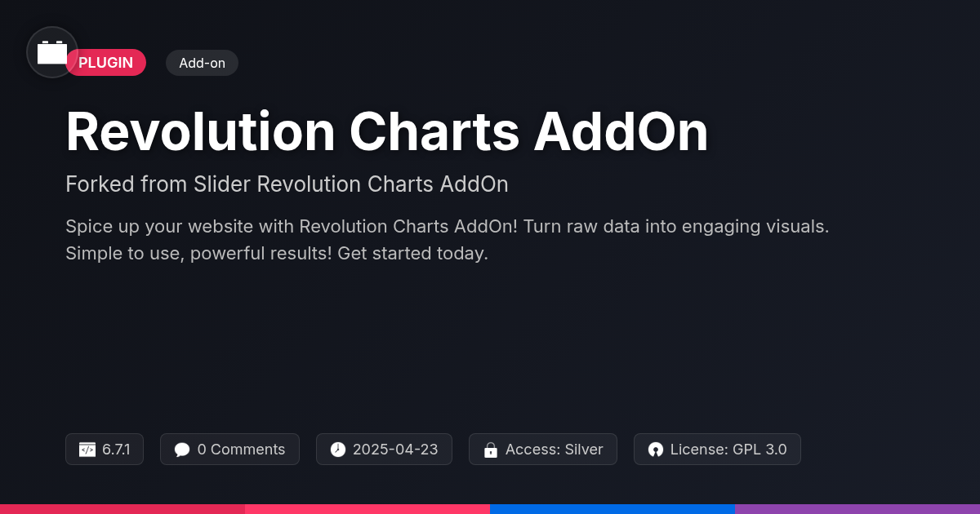The width and height of the screenshot is (980, 514).
Task: Click the plugin description paragraph text
Action: (x=448, y=240)
